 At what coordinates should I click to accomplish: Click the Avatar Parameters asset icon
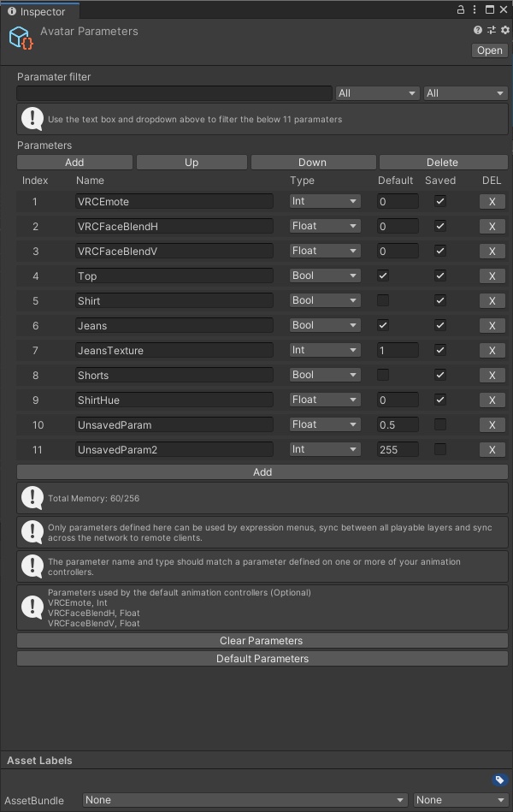point(21,38)
